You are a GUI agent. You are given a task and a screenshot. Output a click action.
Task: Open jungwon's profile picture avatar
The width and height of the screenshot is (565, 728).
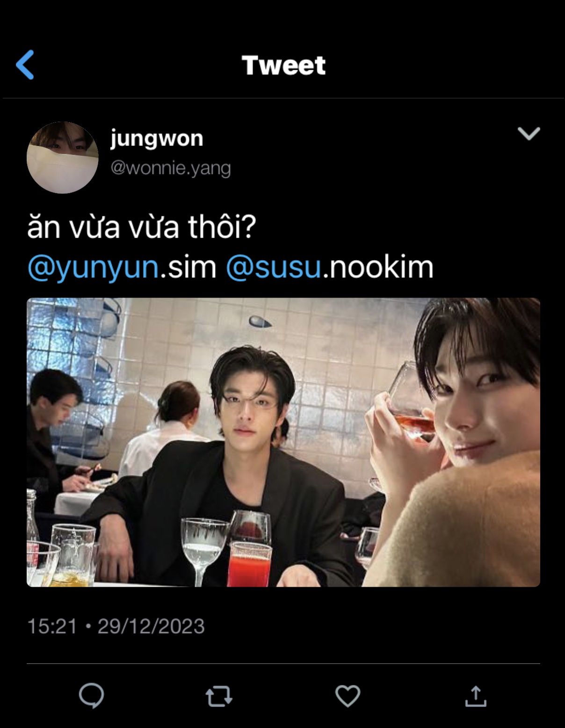[63, 158]
